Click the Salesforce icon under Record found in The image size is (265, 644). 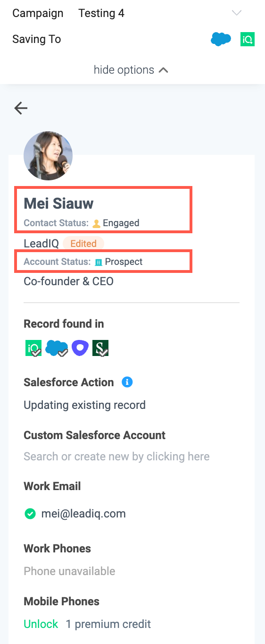[57, 348]
